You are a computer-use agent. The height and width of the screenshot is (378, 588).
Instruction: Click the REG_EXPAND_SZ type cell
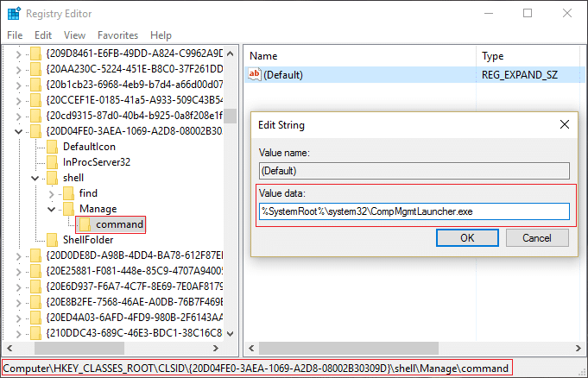[520, 75]
